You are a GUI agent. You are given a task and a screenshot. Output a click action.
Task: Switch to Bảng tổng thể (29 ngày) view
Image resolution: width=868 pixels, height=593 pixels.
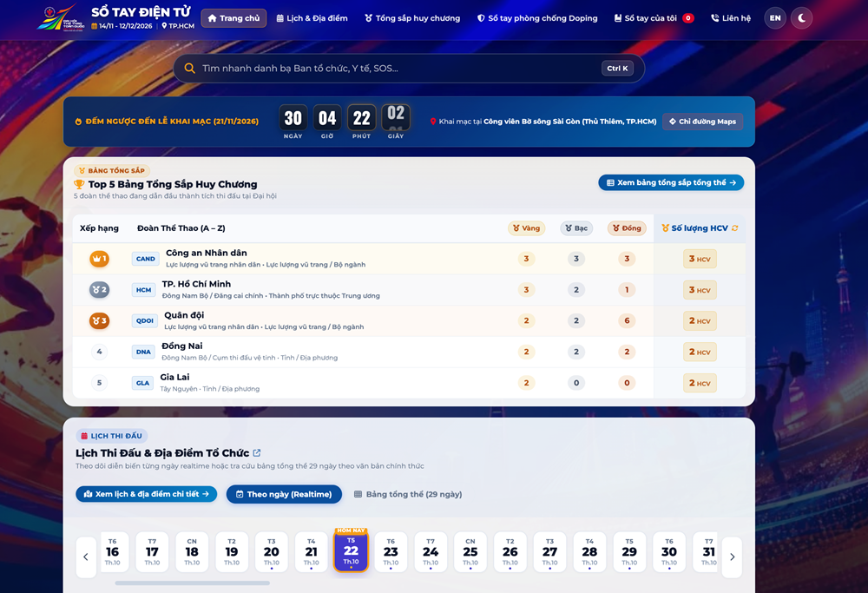(x=408, y=494)
